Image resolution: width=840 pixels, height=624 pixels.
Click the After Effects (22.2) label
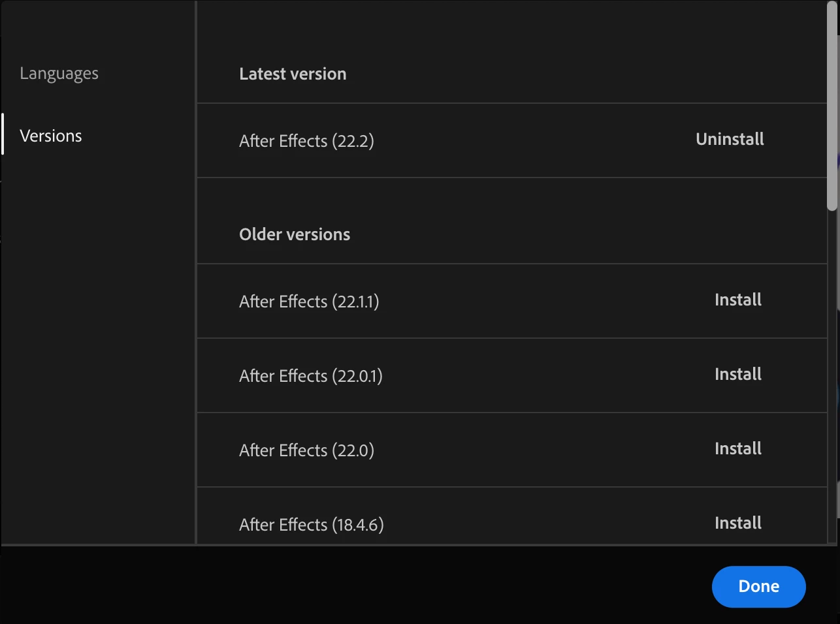click(306, 141)
